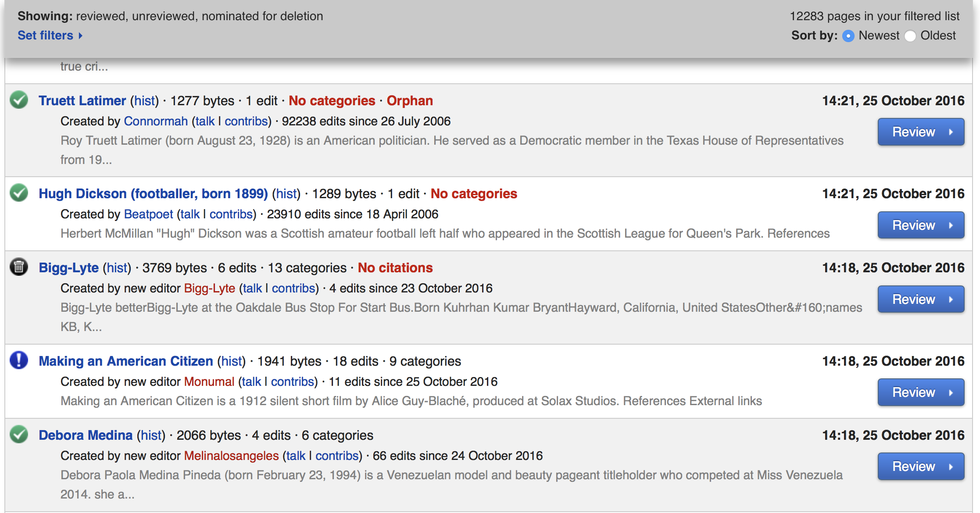
Task: Expand the Set filters panel
Action: point(50,36)
